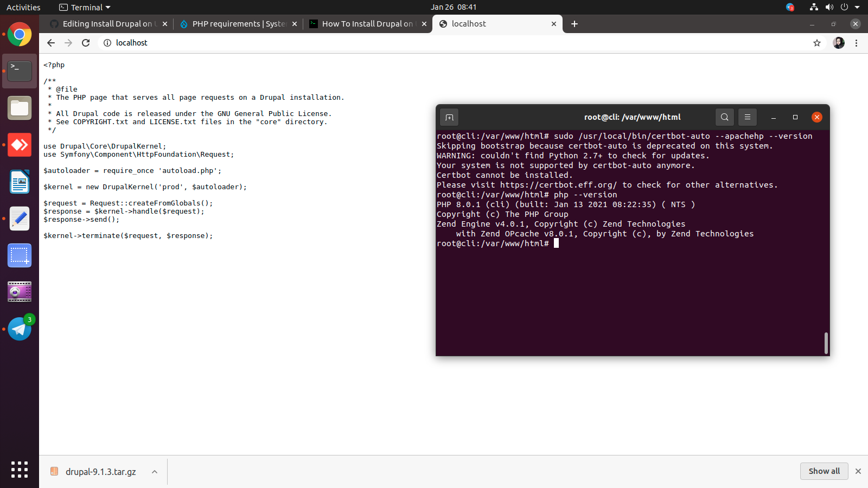Screen dimensions: 868x488
Task: Open the tray icon with red notification badge
Action: [790, 7]
